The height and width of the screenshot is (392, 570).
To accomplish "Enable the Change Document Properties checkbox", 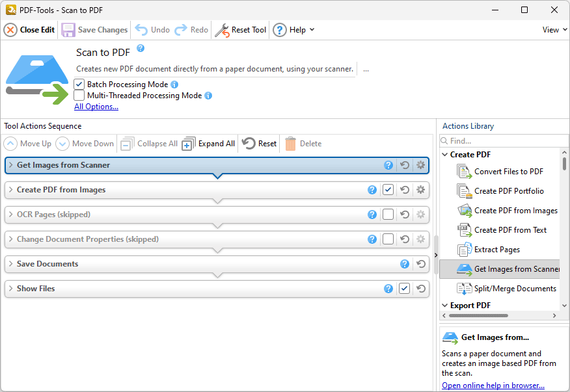I will pos(388,239).
